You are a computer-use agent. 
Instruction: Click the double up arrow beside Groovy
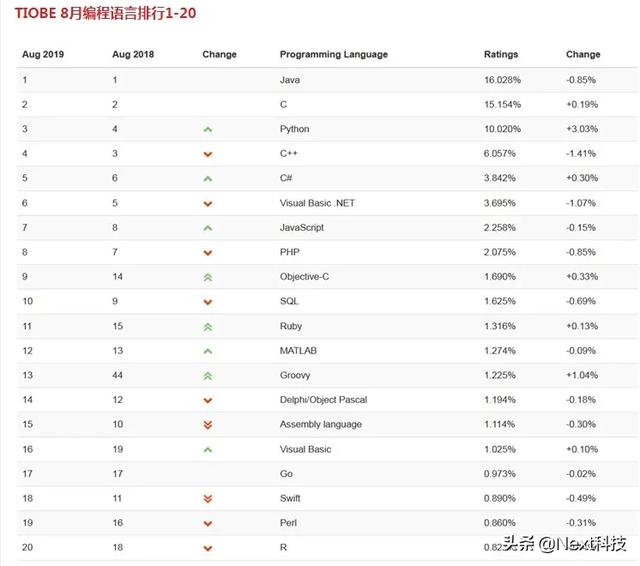coord(208,376)
